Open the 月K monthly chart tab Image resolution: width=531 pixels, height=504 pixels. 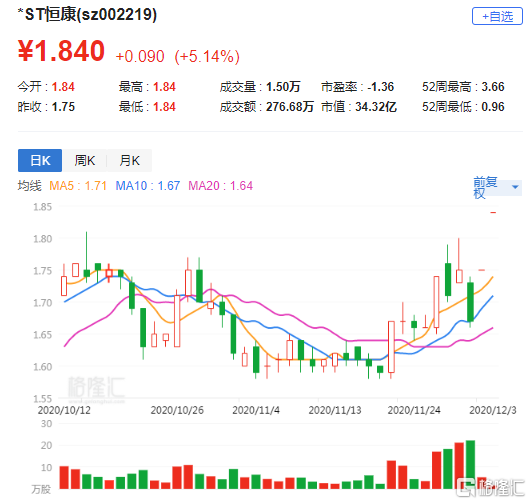pos(129,161)
